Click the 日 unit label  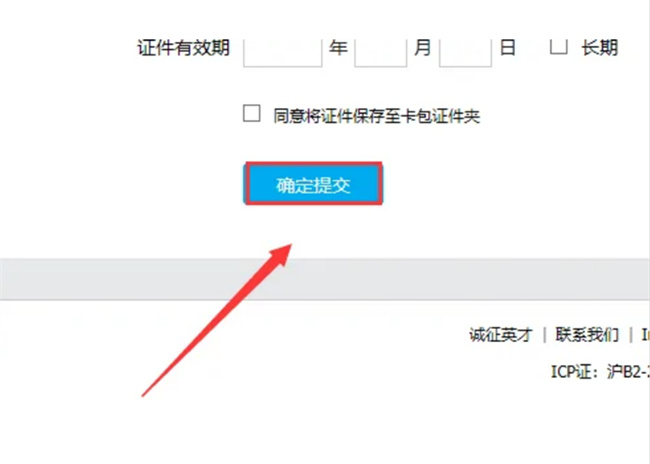(507, 48)
